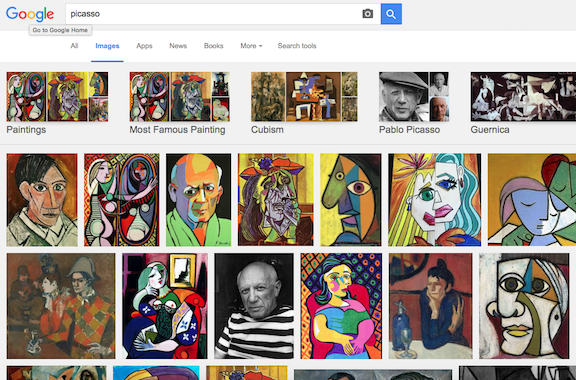Click the Paintings category label
This screenshot has height=380, width=576.
click(x=26, y=130)
